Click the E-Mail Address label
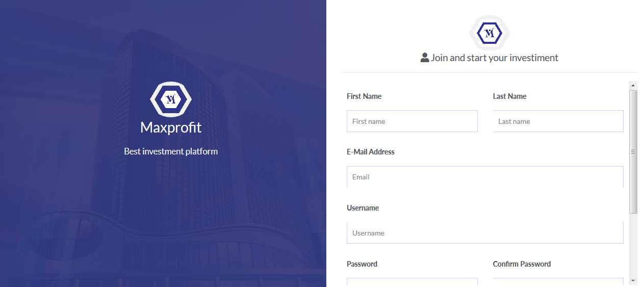The image size is (644, 287). (371, 152)
